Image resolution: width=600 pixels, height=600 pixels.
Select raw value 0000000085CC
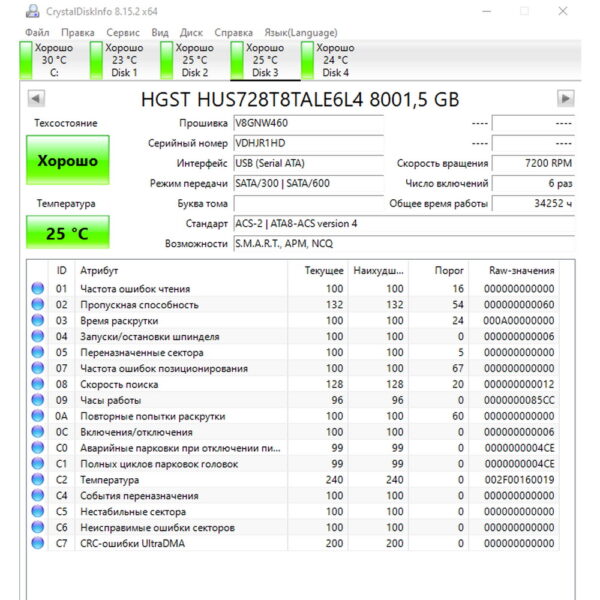519,400
